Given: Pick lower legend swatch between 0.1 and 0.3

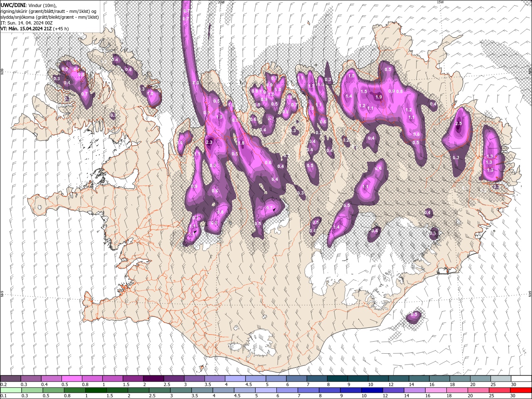Looking at the screenshot, I should 10,390.
